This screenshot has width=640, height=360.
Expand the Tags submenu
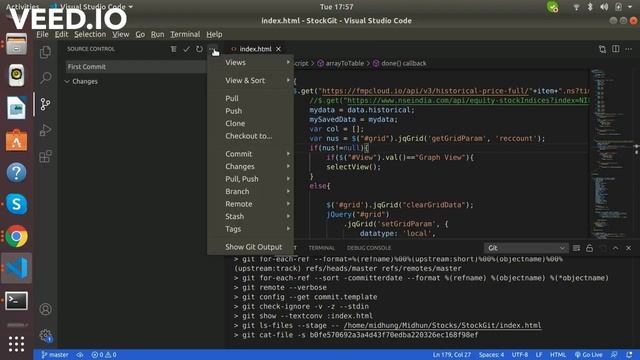pos(250,229)
